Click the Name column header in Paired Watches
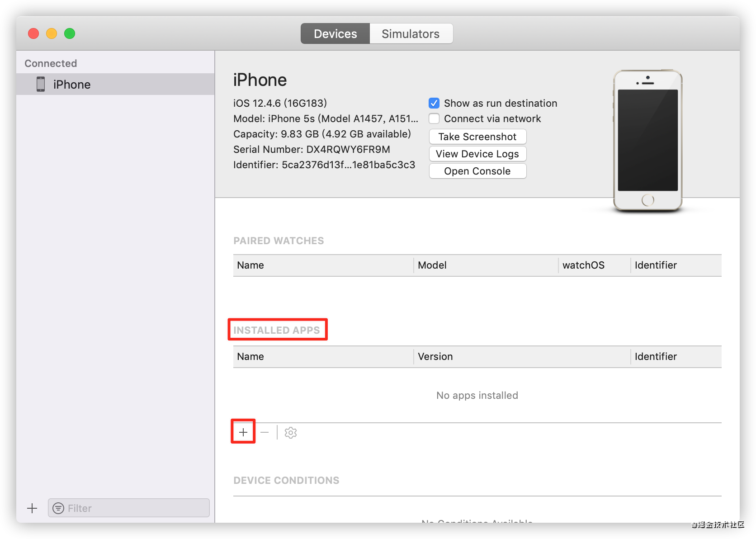The image size is (756, 539). pos(323,265)
